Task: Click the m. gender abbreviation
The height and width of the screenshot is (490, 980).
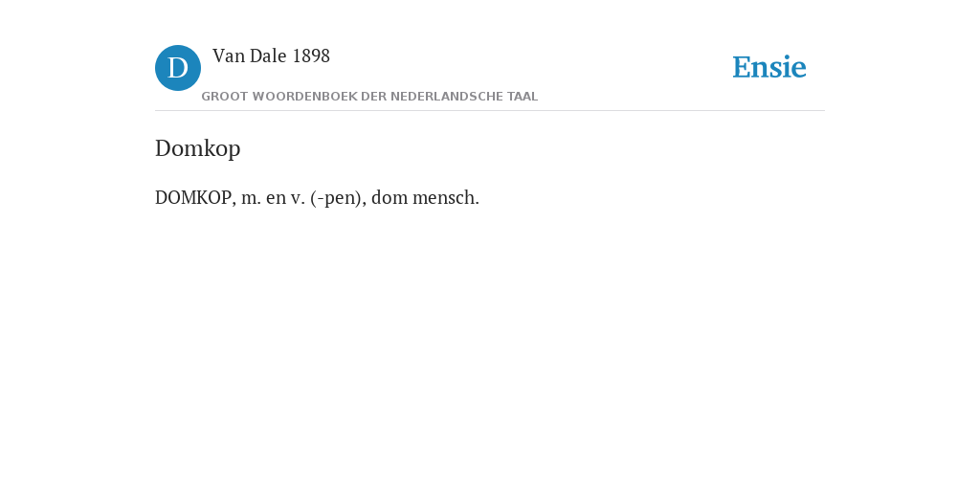Action: [x=252, y=199]
